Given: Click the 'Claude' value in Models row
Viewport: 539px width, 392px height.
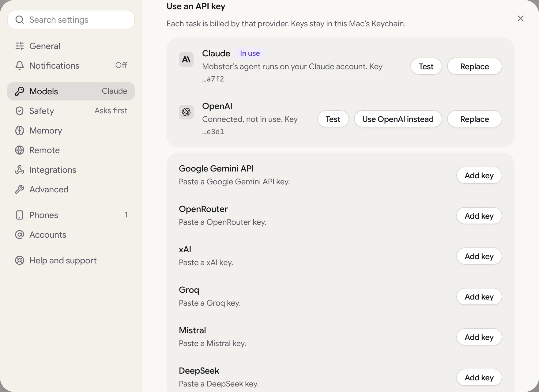Looking at the screenshot, I should coord(115,91).
